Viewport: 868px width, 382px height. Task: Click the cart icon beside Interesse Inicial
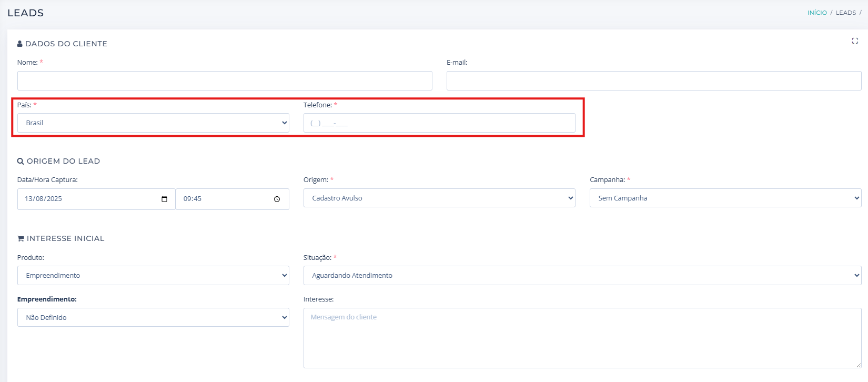click(21, 239)
